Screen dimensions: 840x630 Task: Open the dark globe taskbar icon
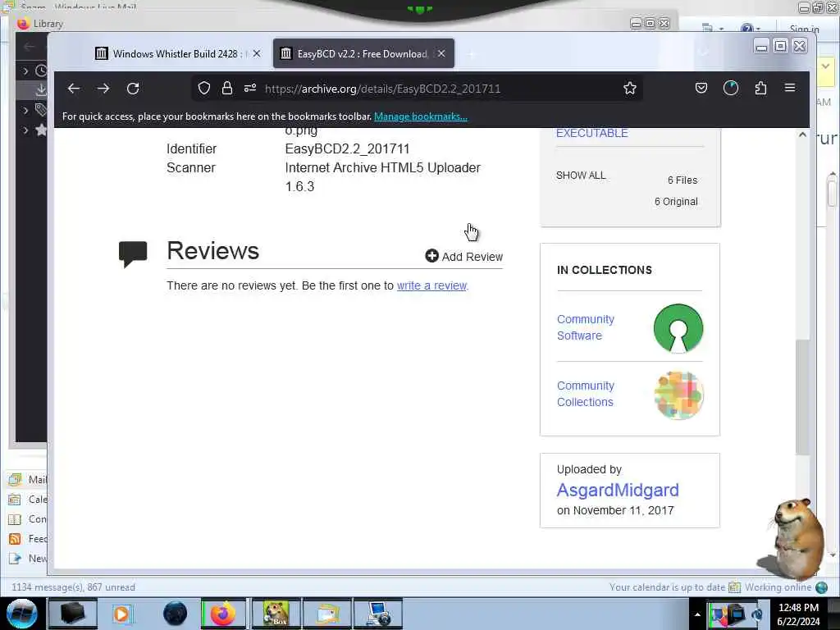176,614
